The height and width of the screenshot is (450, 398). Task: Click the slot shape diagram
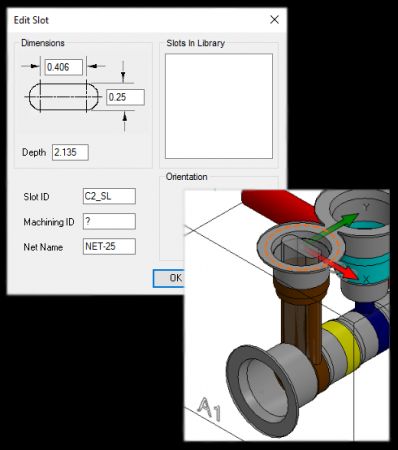click(63, 97)
